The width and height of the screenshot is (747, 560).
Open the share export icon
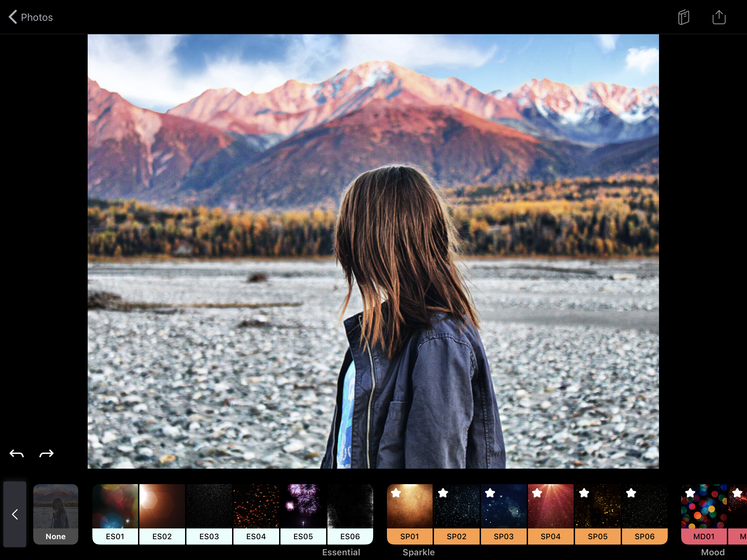pos(719,17)
